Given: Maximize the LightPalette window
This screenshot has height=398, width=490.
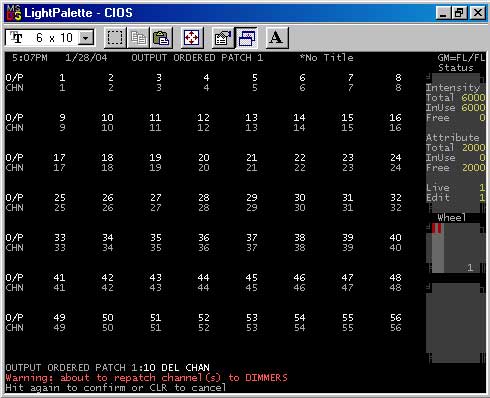Looking at the screenshot, I should (x=459, y=13).
